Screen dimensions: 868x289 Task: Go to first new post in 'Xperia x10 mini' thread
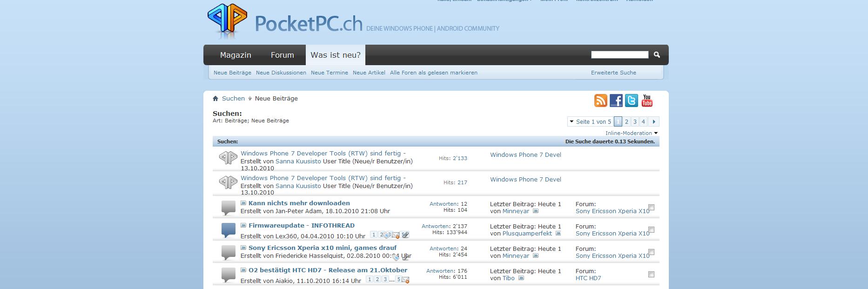[243, 248]
